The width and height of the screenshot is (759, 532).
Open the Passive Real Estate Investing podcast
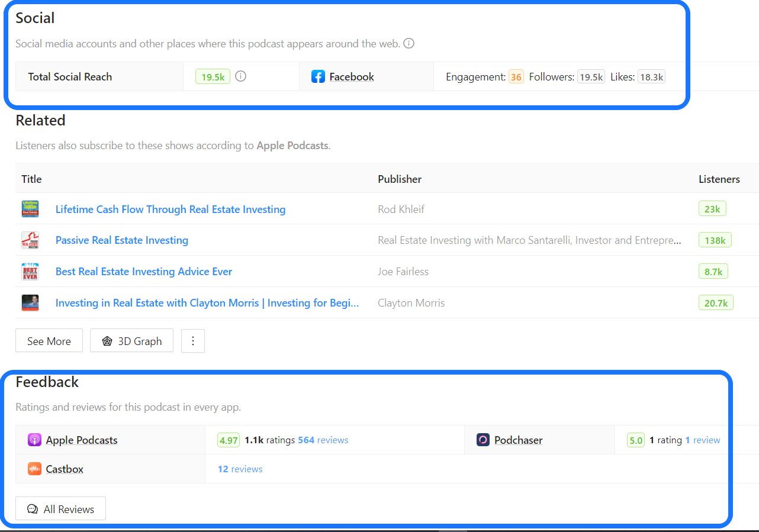click(122, 240)
